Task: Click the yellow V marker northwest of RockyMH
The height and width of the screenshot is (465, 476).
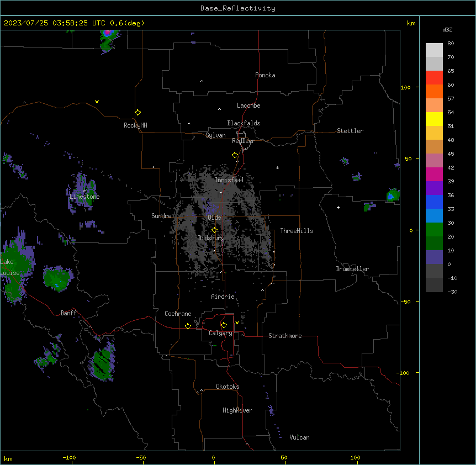Action: point(97,102)
